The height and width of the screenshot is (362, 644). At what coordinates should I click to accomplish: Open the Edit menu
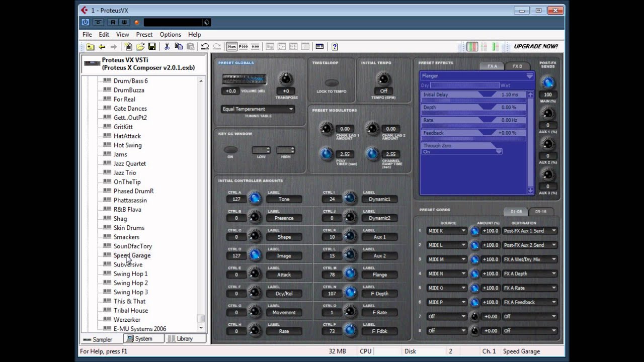pyautogui.click(x=104, y=35)
